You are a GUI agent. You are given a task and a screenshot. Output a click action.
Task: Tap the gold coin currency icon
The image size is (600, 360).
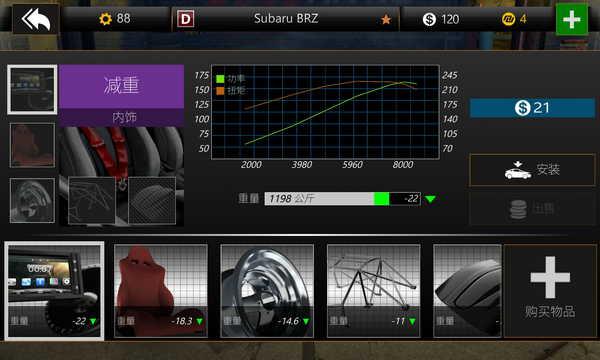tap(508, 19)
